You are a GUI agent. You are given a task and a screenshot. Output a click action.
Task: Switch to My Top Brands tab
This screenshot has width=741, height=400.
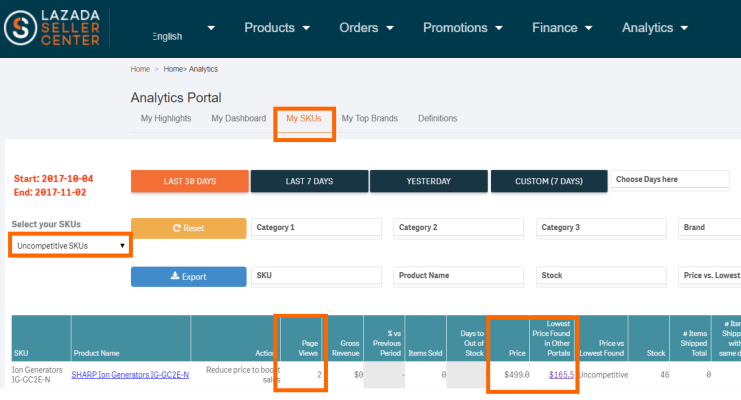coord(370,118)
